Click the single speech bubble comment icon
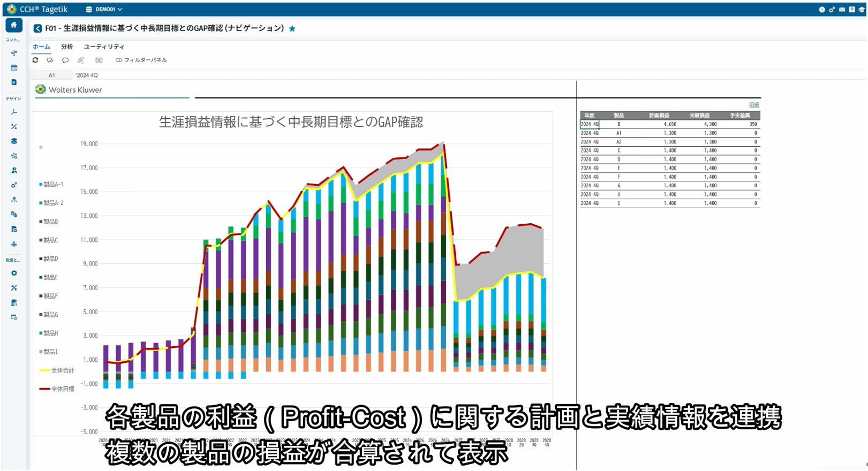Image resolution: width=868 pixels, height=471 pixels. pyautogui.click(x=65, y=60)
